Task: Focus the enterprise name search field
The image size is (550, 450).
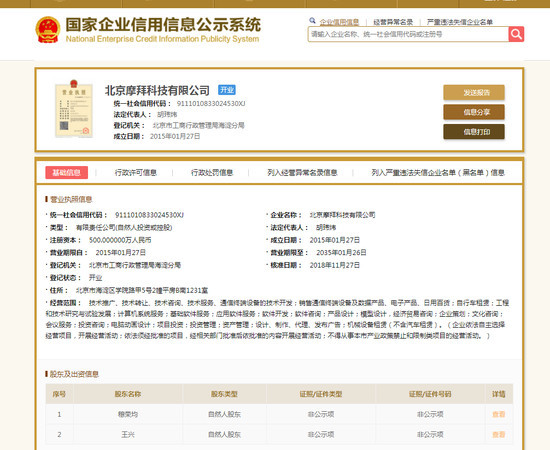Action: pyautogui.click(x=408, y=34)
